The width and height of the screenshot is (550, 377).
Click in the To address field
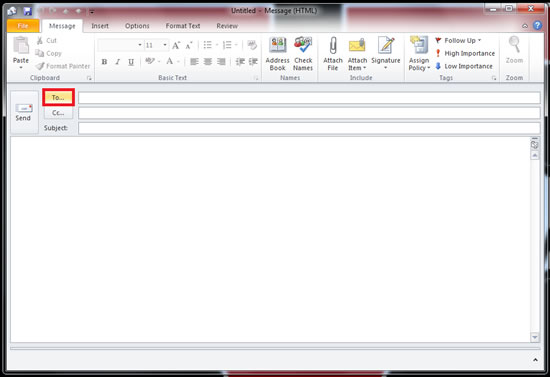pyautogui.click(x=309, y=98)
